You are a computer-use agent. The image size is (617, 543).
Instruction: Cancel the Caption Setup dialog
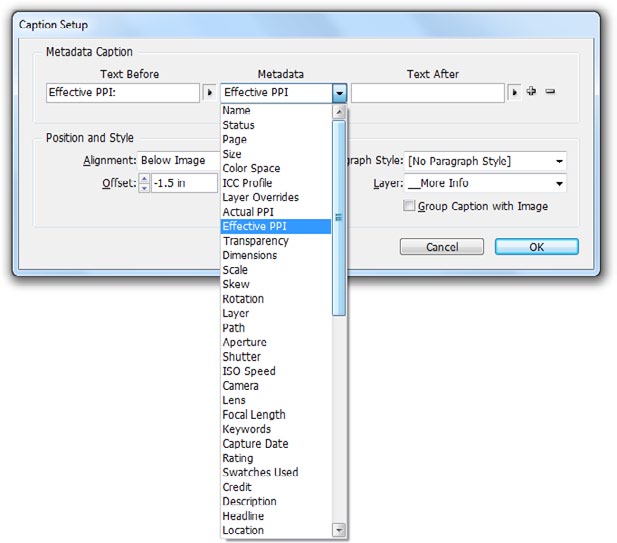(442, 247)
